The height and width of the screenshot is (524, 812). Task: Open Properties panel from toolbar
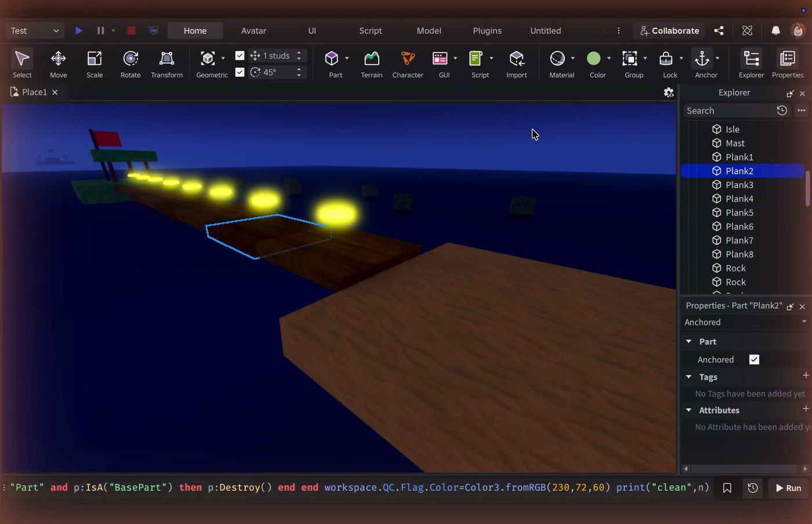pos(788,64)
